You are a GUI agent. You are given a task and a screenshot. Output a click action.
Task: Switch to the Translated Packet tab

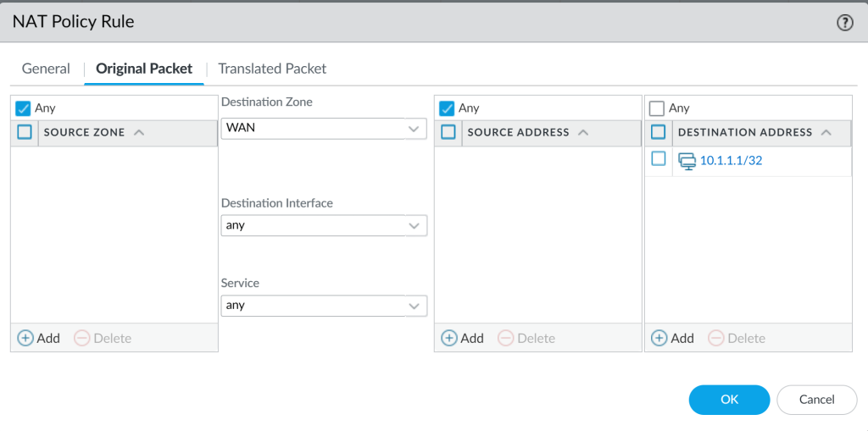pyautogui.click(x=272, y=69)
